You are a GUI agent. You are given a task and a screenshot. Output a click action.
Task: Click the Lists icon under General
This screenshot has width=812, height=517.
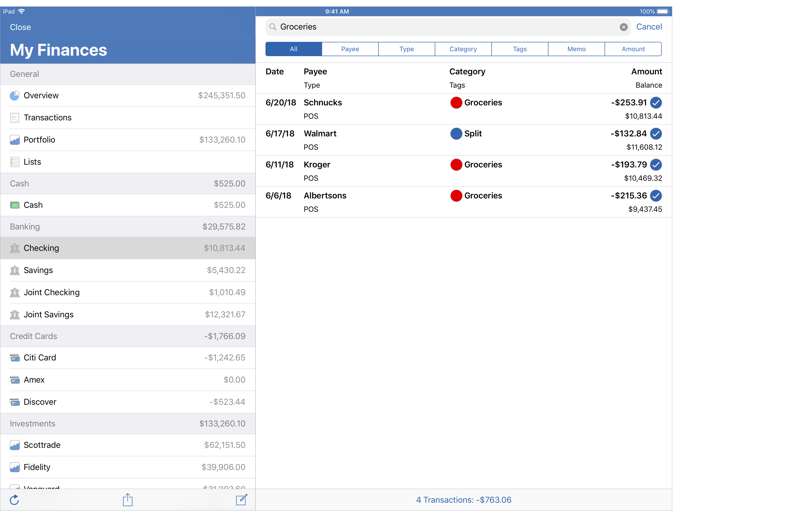(x=15, y=162)
